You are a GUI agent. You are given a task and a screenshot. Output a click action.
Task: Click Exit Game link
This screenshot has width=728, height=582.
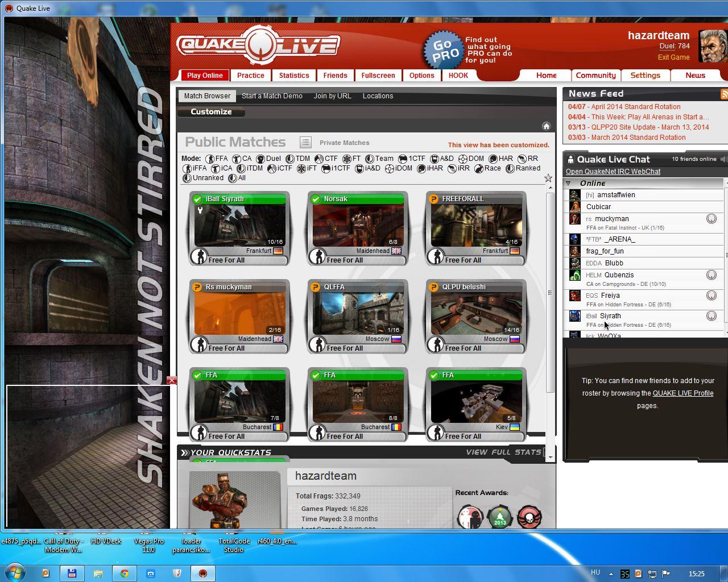673,57
